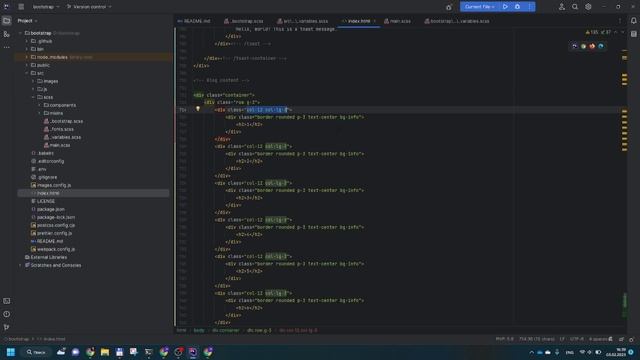This screenshot has height=360, width=640.
Task: Switch to main.scss tab
Action: click(x=398, y=21)
